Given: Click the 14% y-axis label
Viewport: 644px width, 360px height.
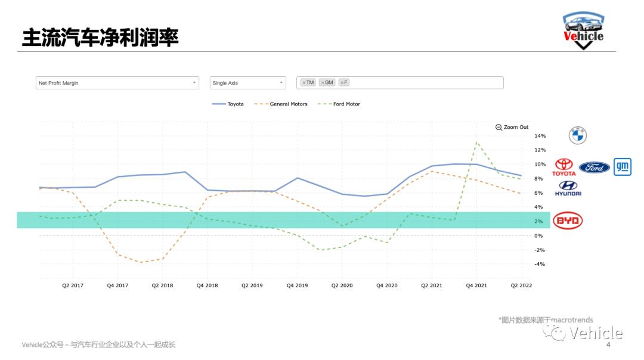Looking at the screenshot, I should pos(540,136).
